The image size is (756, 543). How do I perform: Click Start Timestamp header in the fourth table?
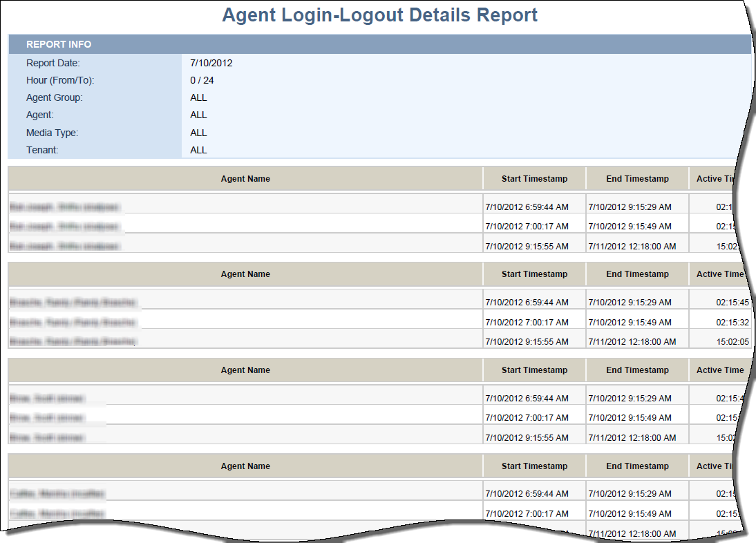point(534,466)
